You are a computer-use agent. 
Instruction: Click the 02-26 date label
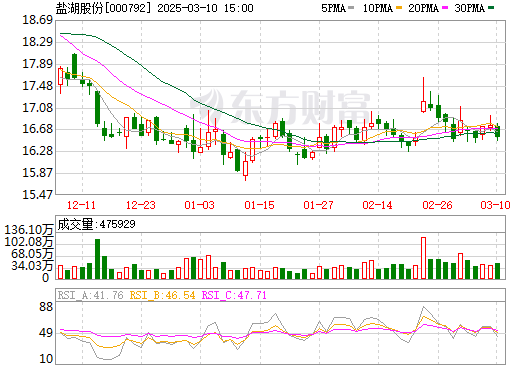coord(437,205)
